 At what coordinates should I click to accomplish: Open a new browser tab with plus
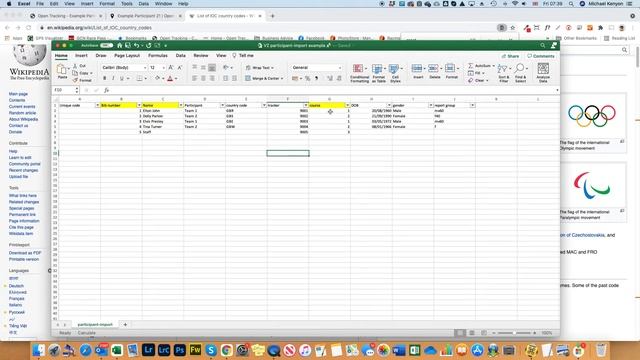click(x=272, y=16)
